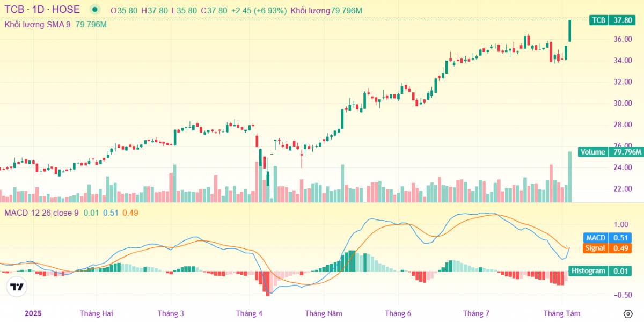Click the Tháng 4 time axis label

tap(250, 313)
